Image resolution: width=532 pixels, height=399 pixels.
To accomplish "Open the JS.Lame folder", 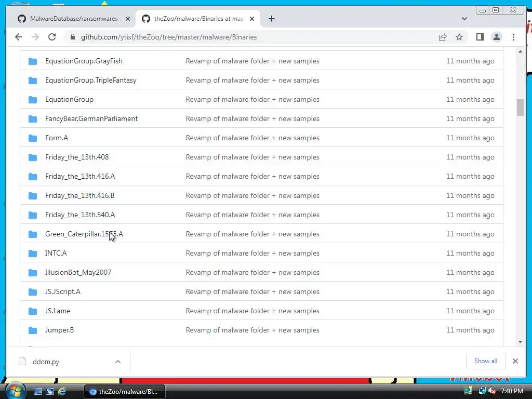I will pos(58,311).
